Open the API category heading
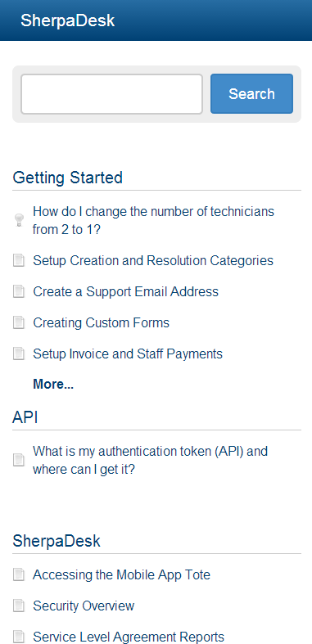This screenshot has height=644, width=312. click(x=25, y=417)
